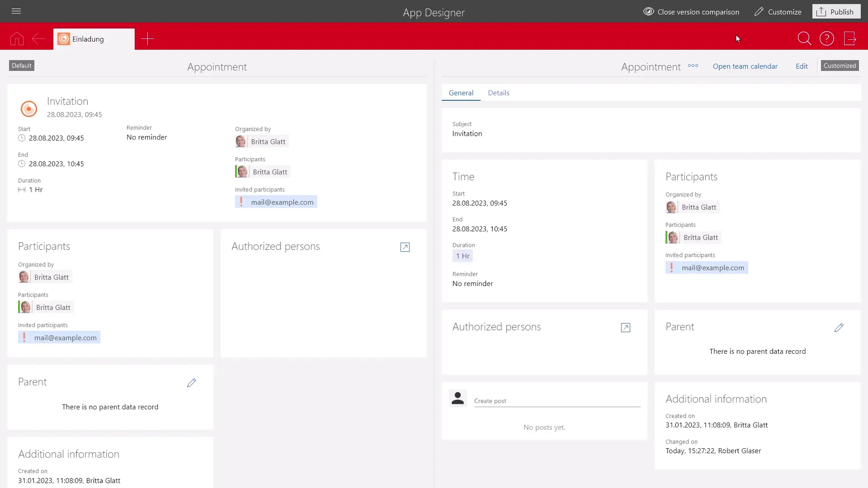The image size is (868, 488).
Task: Edit Parent record pencil in customized view
Action: pyautogui.click(x=839, y=328)
